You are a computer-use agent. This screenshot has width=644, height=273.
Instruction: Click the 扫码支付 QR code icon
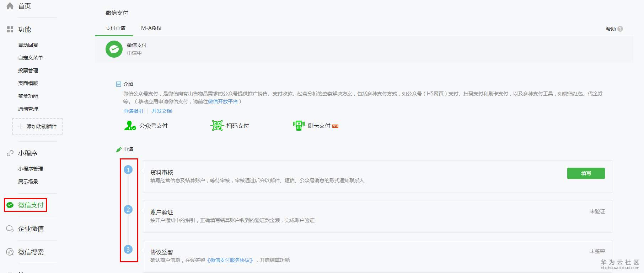tap(217, 125)
